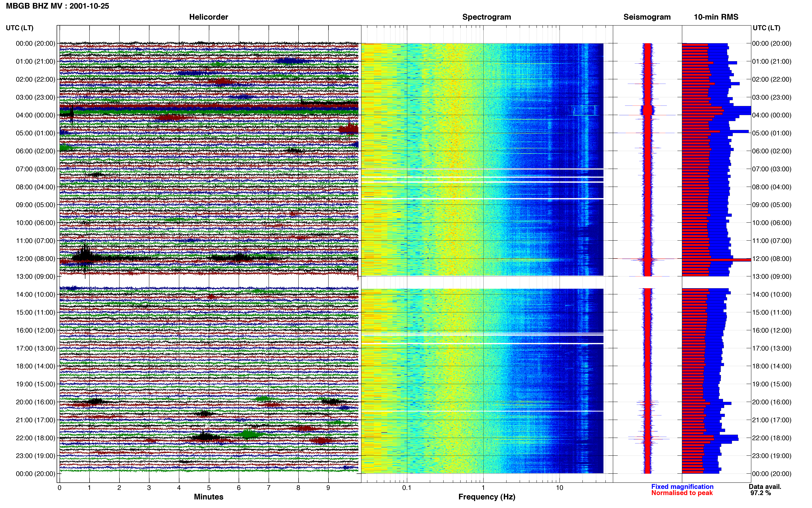Viewport: 812px width, 508px height.
Task: Click the 7 tick on the Minutes axis
Action: point(269,488)
